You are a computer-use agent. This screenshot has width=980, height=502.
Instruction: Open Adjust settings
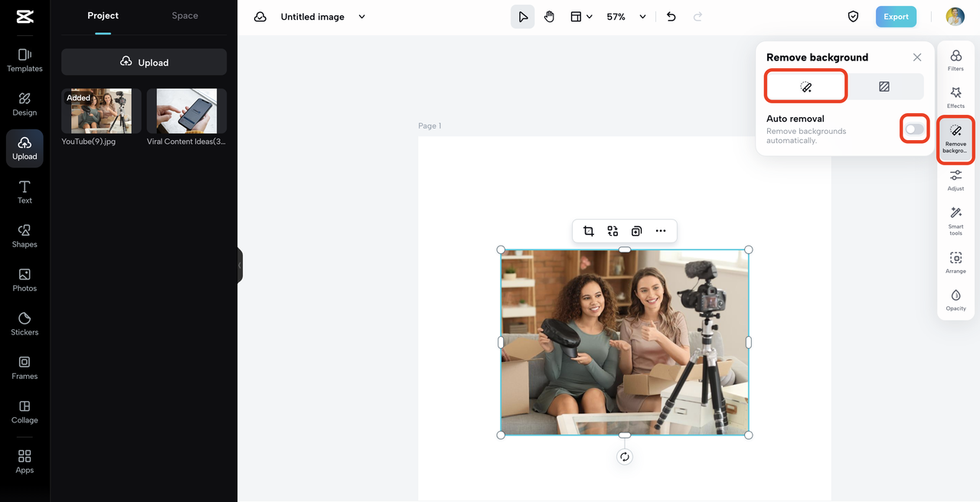click(x=955, y=181)
